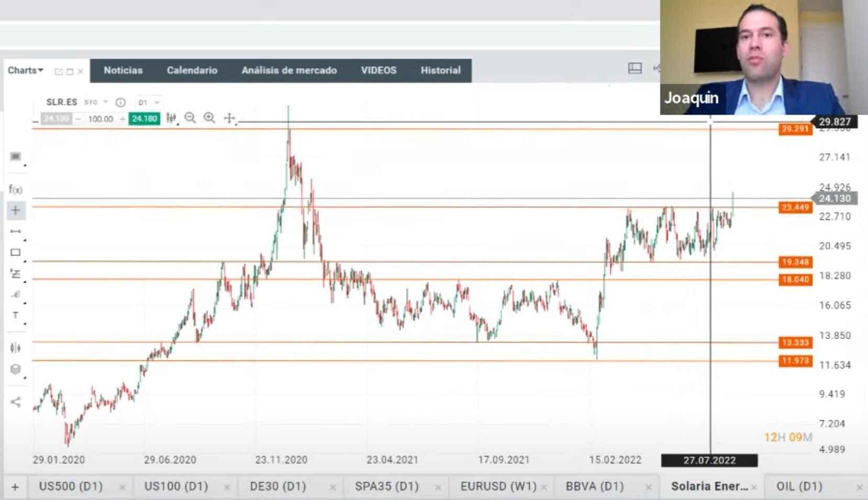Switch to the SPA35 (D1) chart tab
The width and height of the screenshot is (868, 500).
[387, 486]
